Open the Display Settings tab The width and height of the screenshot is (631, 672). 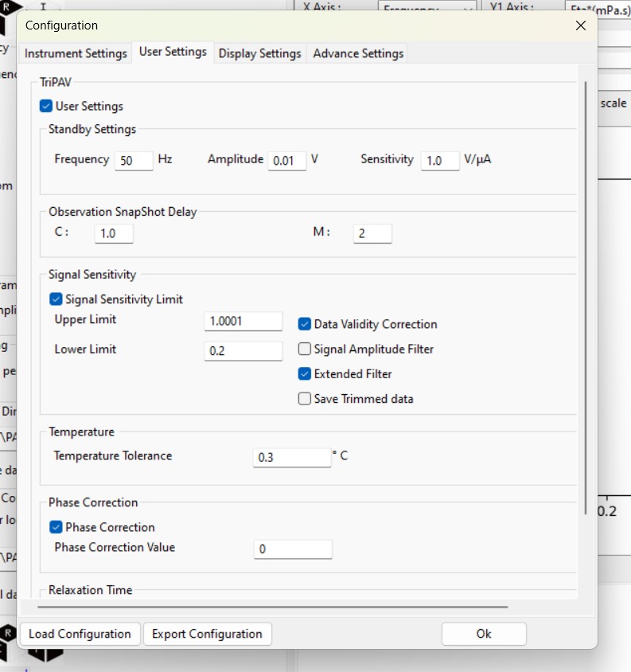click(259, 53)
